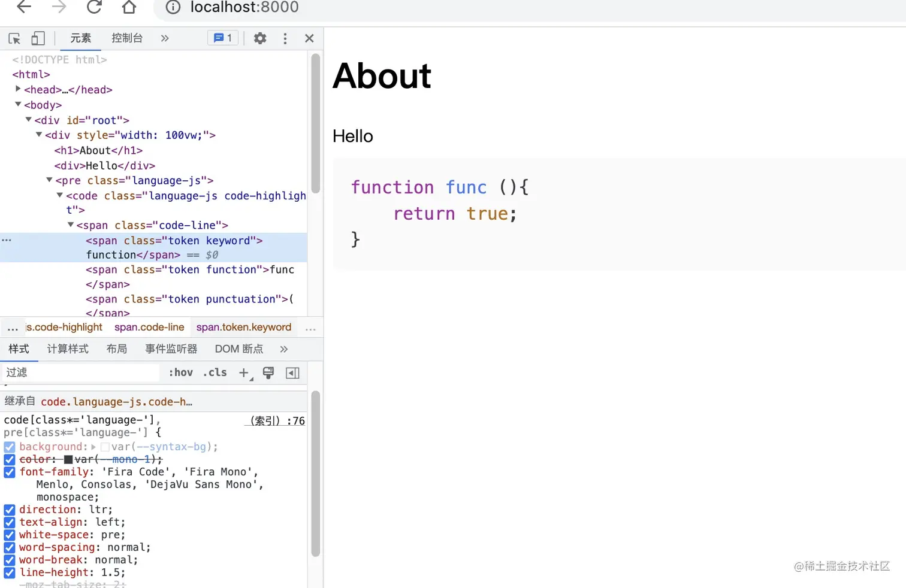Collapse the div id root node
906x588 pixels.
pos(28,119)
